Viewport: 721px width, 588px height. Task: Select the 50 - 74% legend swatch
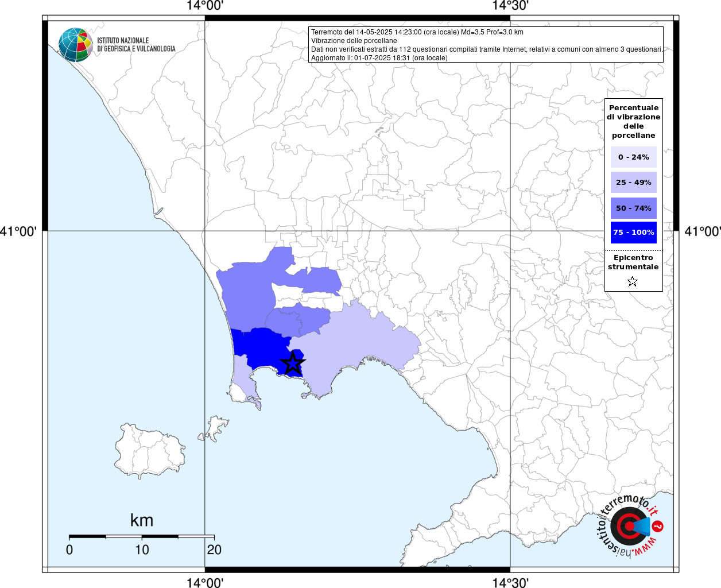[x=634, y=208]
